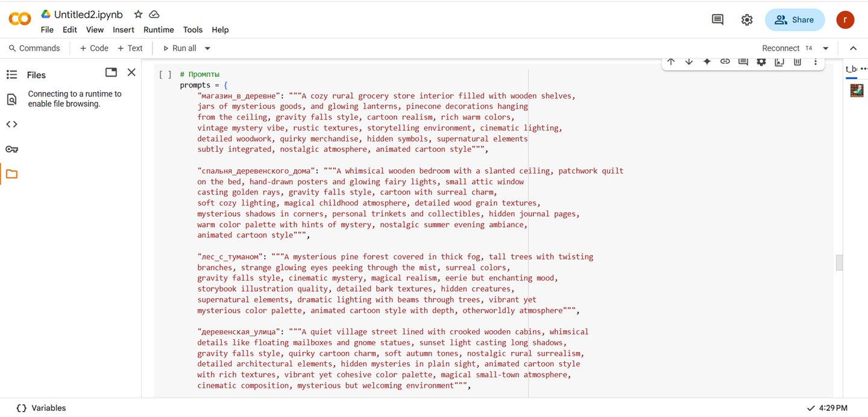Open the Insert menu
This screenshot has height=417, width=868.
pyautogui.click(x=124, y=30)
